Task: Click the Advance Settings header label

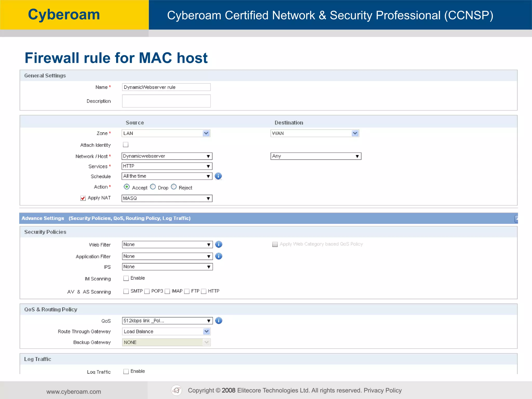Action: pos(43,218)
